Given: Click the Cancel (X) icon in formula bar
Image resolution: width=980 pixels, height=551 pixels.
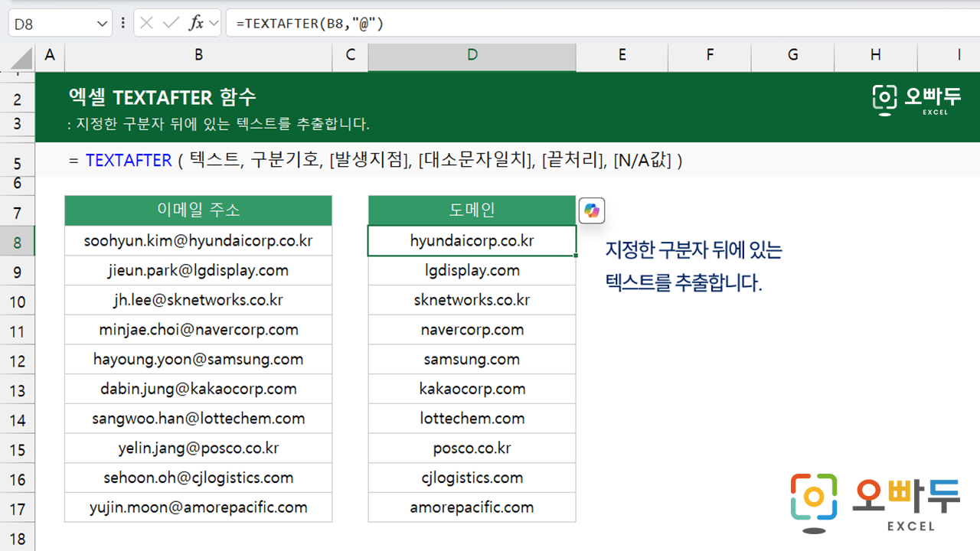Looking at the screenshot, I should pyautogui.click(x=147, y=23).
